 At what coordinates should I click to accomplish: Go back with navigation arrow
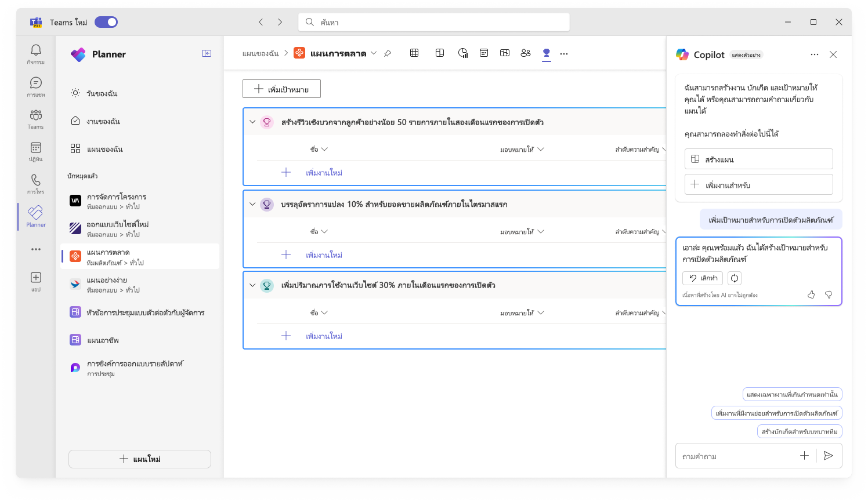pyautogui.click(x=261, y=22)
